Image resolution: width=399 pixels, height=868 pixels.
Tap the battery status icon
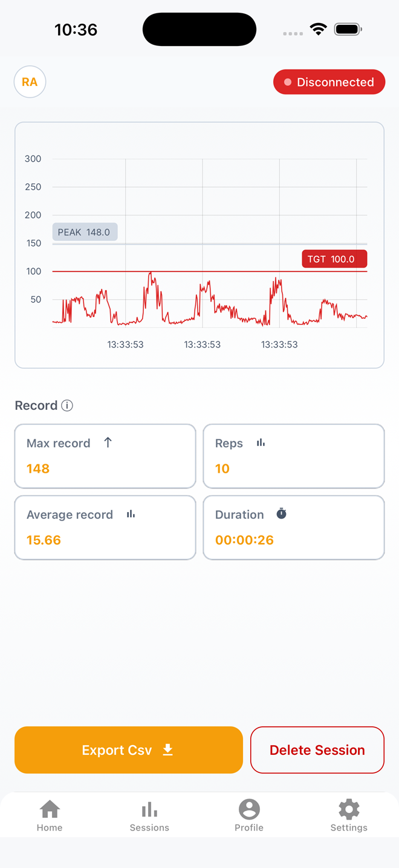[348, 29]
